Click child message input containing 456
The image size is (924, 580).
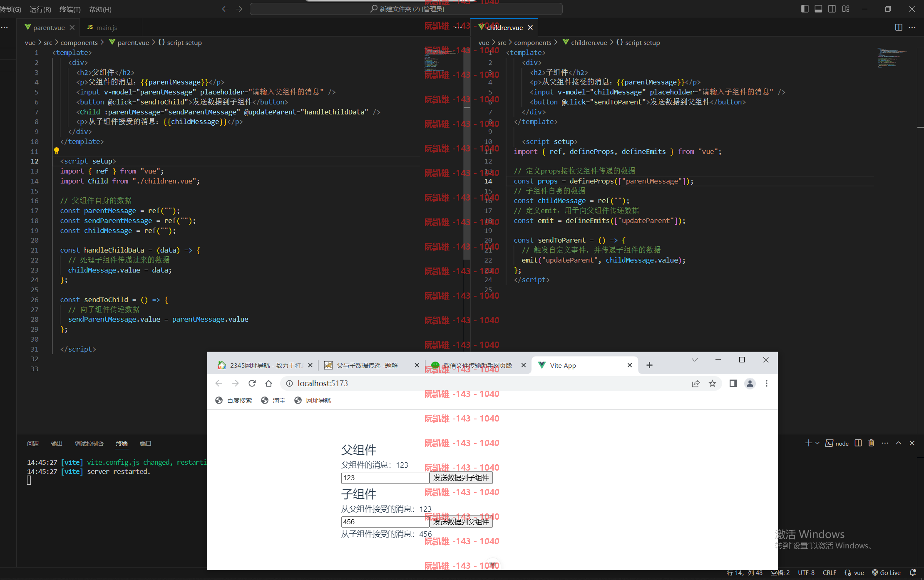pyautogui.click(x=385, y=522)
